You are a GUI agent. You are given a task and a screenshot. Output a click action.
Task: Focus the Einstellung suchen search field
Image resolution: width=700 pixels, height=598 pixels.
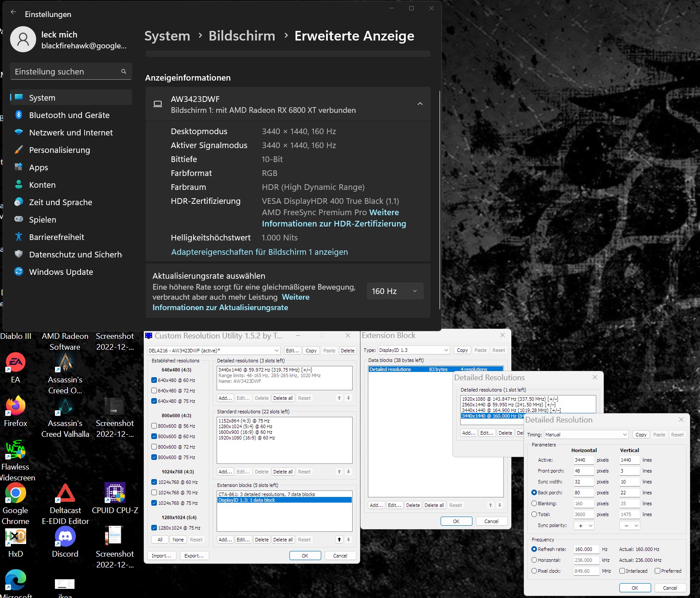click(x=71, y=71)
